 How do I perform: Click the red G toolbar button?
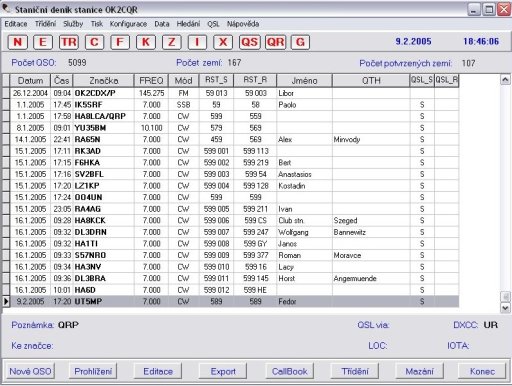click(300, 42)
